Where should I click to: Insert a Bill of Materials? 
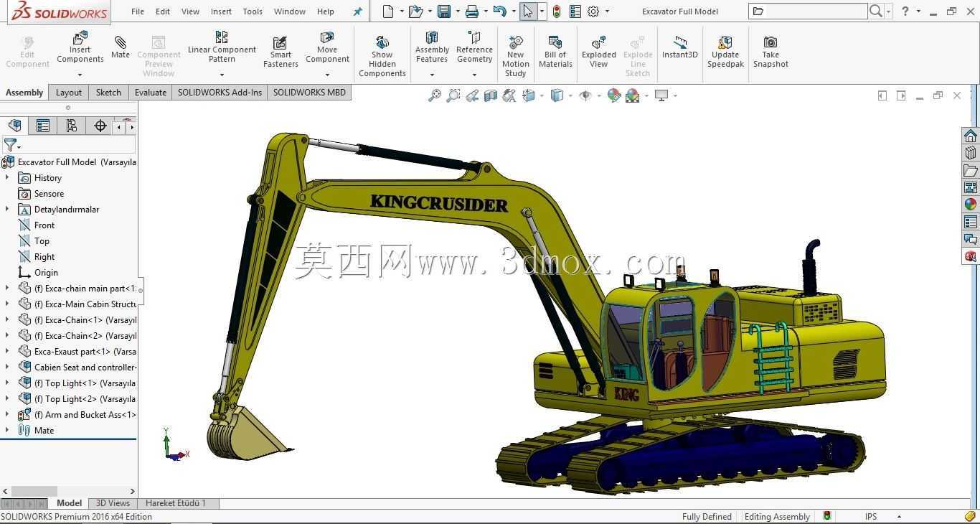[x=555, y=52]
